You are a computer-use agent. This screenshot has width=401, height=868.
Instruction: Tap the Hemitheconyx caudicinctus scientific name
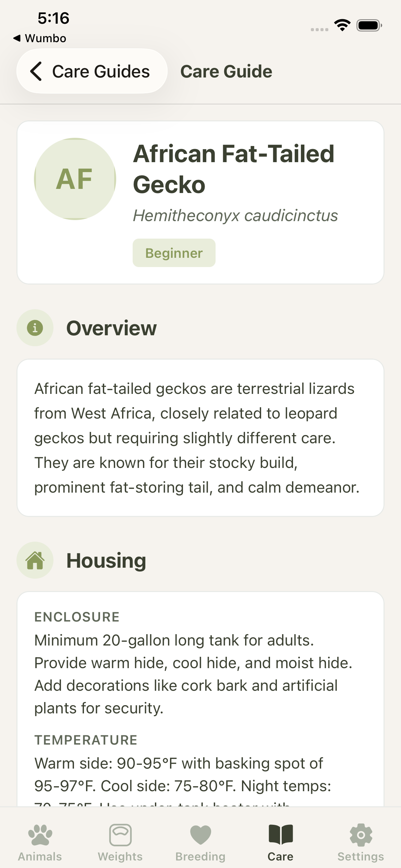click(x=235, y=216)
